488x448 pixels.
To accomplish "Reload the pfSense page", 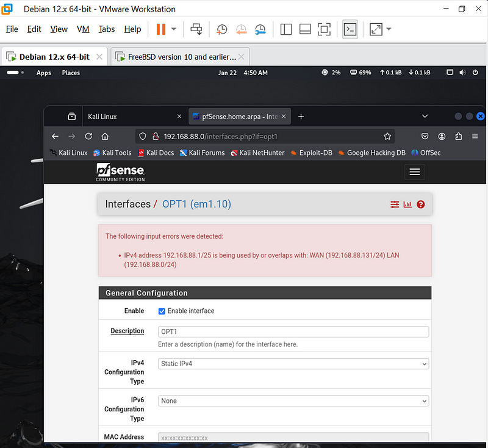I will pos(88,136).
